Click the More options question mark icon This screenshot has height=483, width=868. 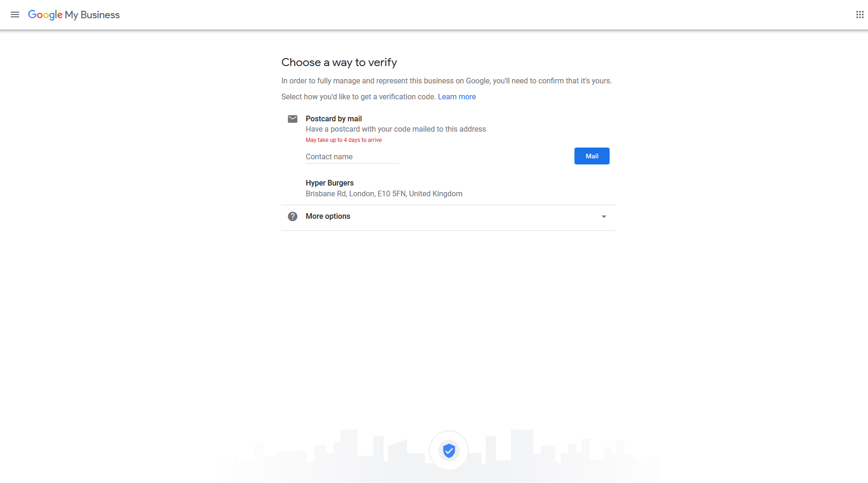point(293,216)
